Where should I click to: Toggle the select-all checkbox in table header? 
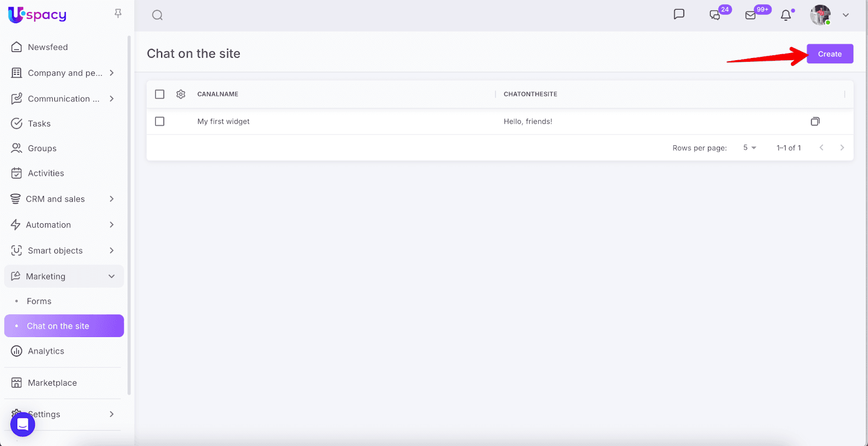point(159,94)
